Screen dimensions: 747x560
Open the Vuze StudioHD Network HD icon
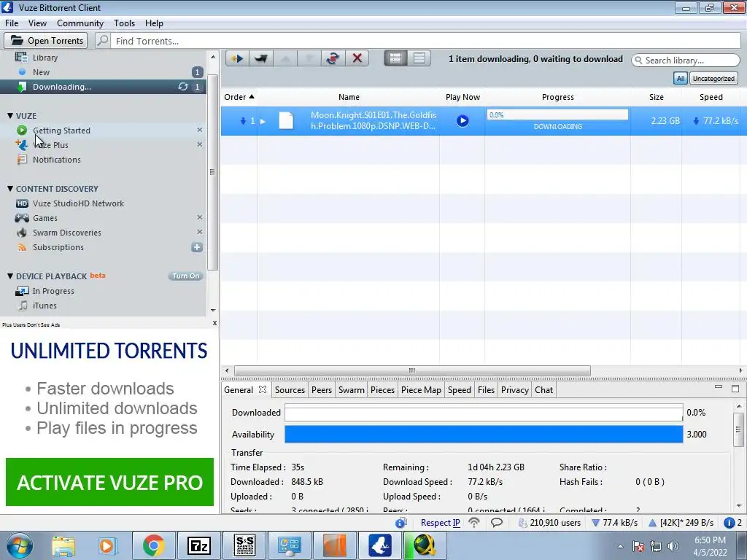pos(22,203)
